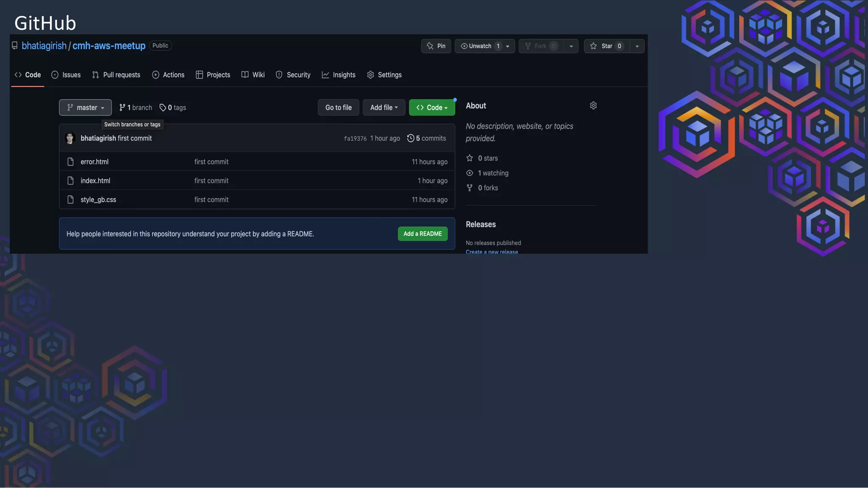
Task: Click the fork icon beside 0 forks
Action: 470,188
